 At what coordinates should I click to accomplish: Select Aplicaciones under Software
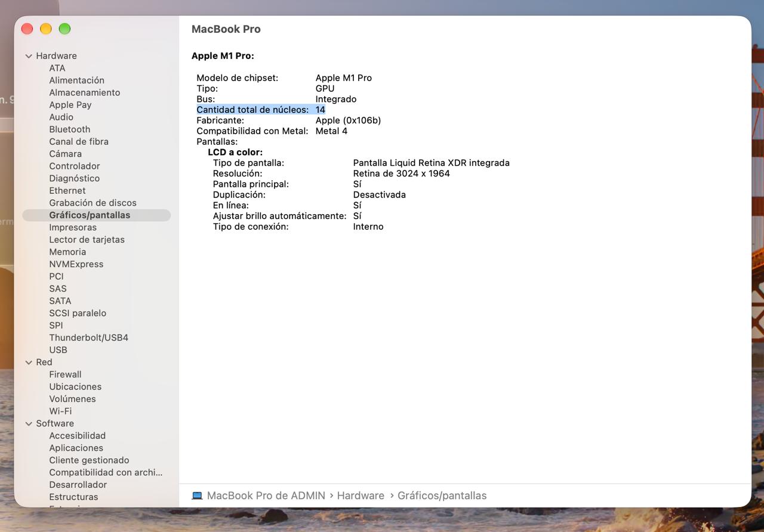[76, 449]
